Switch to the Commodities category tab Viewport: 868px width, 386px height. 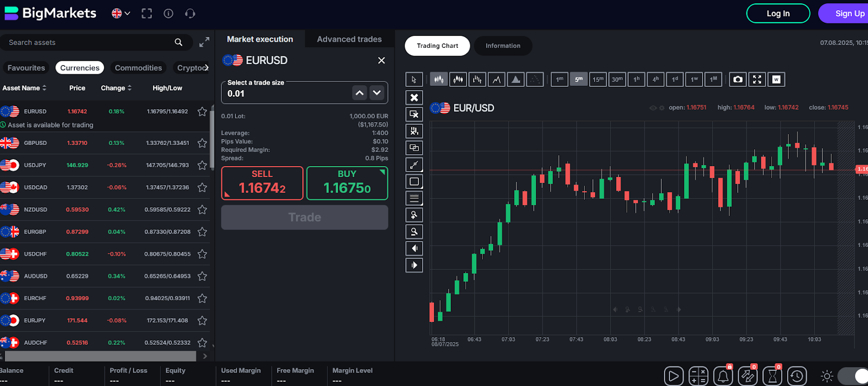click(x=138, y=68)
